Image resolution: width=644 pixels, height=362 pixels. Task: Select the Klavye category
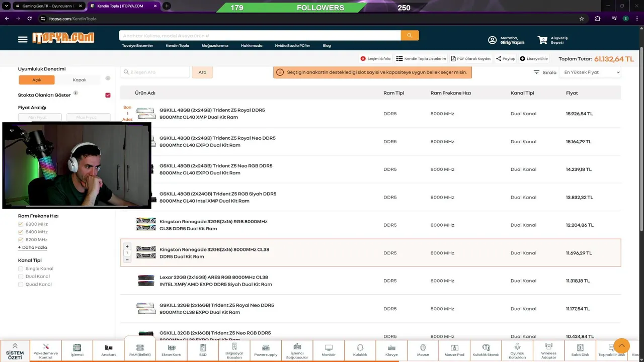point(391,350)
